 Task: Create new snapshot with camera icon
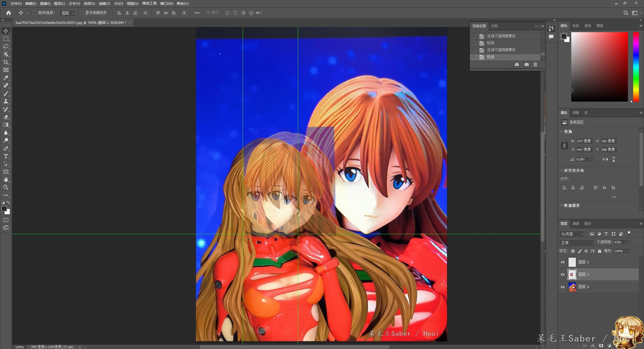tap(526, 65)
